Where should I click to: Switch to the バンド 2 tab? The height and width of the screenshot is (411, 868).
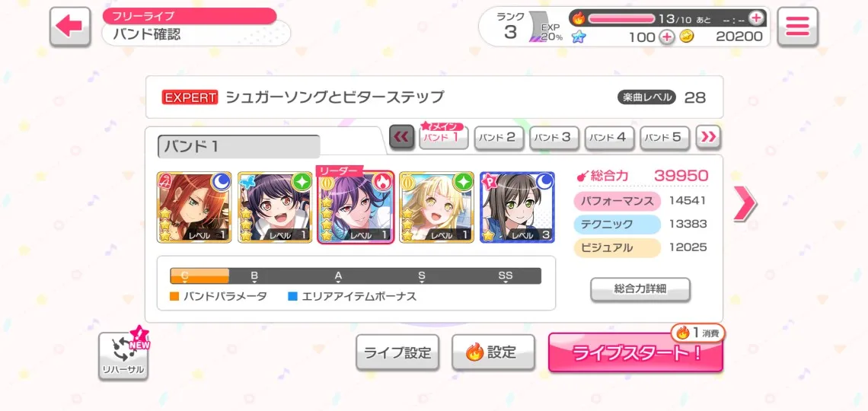(x=499, y=138)
